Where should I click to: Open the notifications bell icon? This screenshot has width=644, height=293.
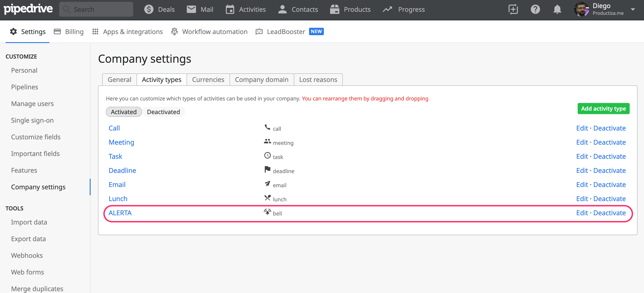coord(557,9)
